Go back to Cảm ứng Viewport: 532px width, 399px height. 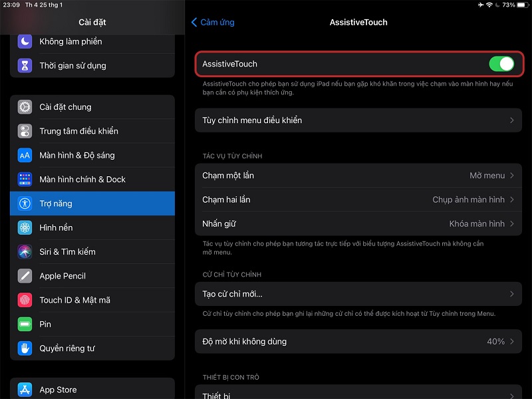pyautogui.click(x=213, y=22)
